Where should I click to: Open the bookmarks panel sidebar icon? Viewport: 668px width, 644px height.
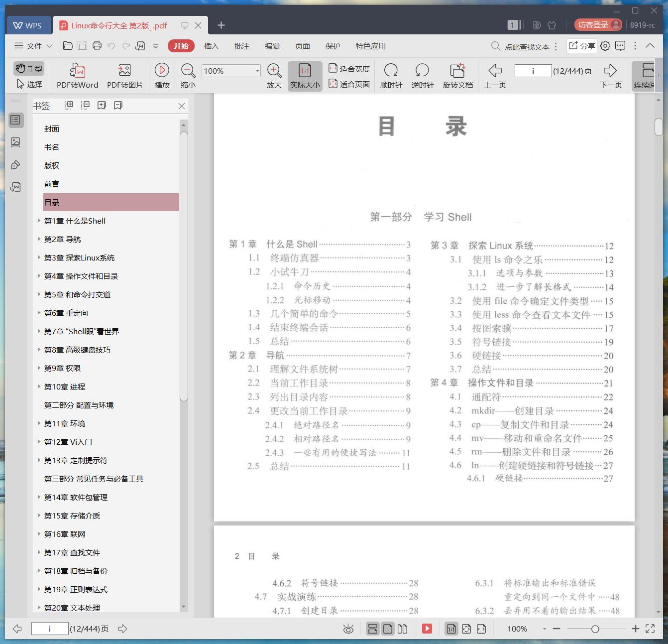pyautogui.click(x=15, y=120)
